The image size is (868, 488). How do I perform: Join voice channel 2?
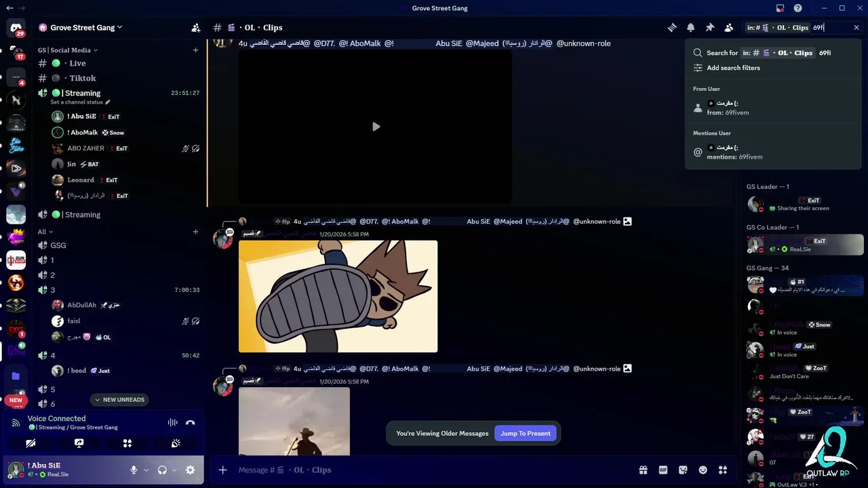pos(119,275)
